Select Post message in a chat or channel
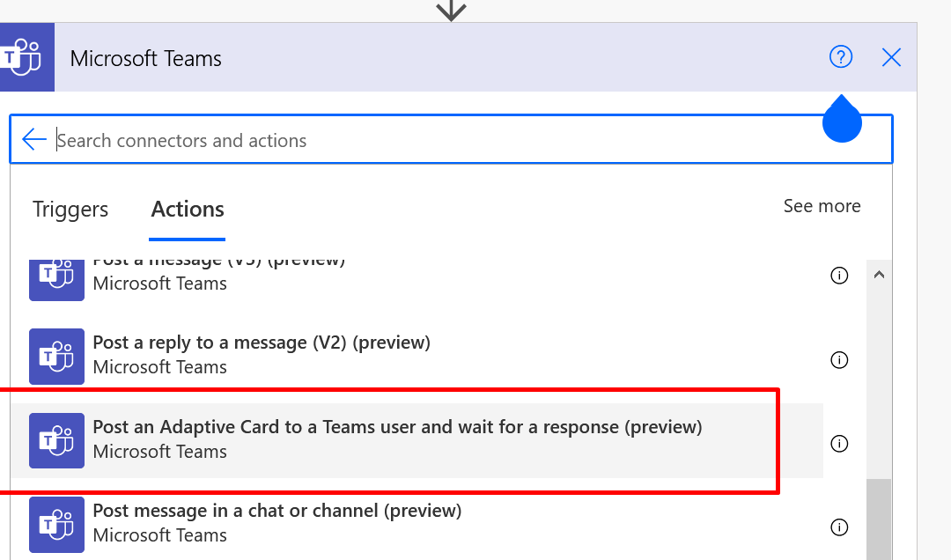Screen dimensions: 951x560 tap(417, 524)
